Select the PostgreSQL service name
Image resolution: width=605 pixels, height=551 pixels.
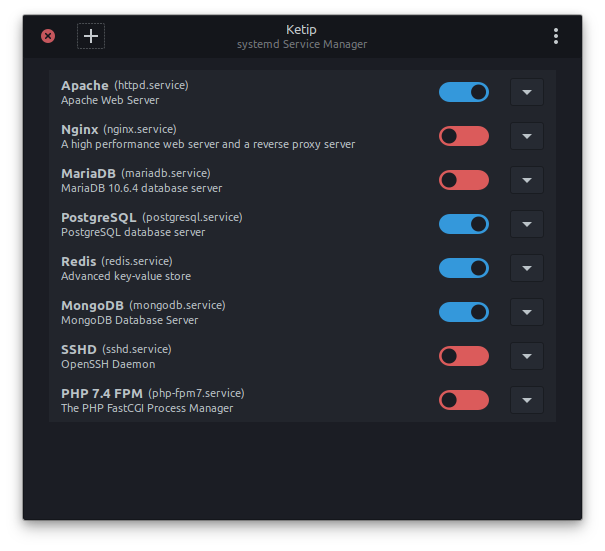pos(98,218)
